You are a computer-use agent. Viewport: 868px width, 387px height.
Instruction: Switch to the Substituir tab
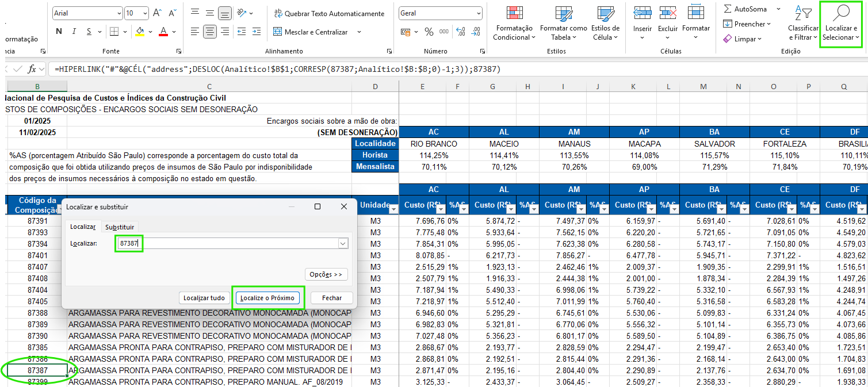120,227
